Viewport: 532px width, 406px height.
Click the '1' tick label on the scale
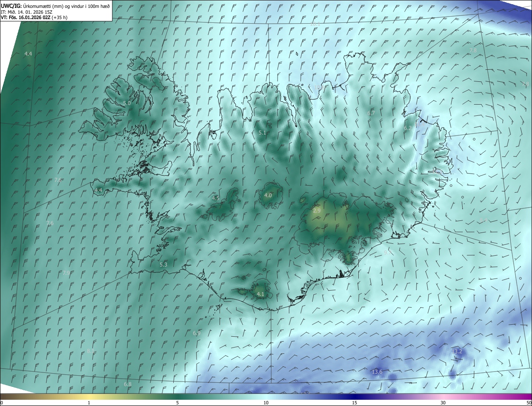89,403
